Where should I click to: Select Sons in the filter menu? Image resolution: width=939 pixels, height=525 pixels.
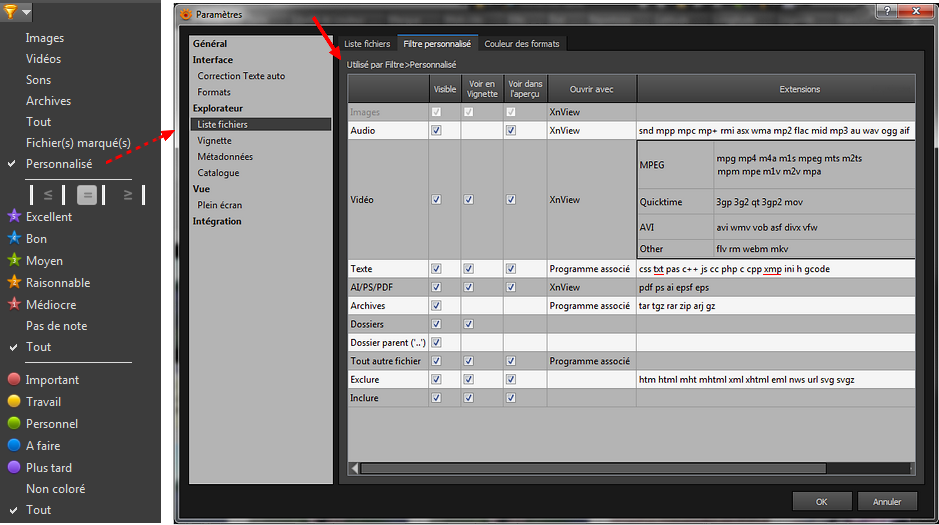[38, 80]
